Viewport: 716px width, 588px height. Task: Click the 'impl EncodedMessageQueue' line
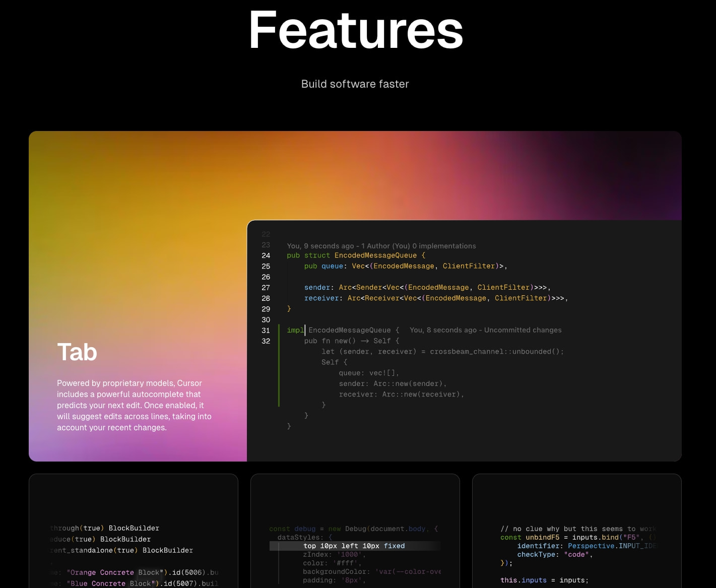343,330
